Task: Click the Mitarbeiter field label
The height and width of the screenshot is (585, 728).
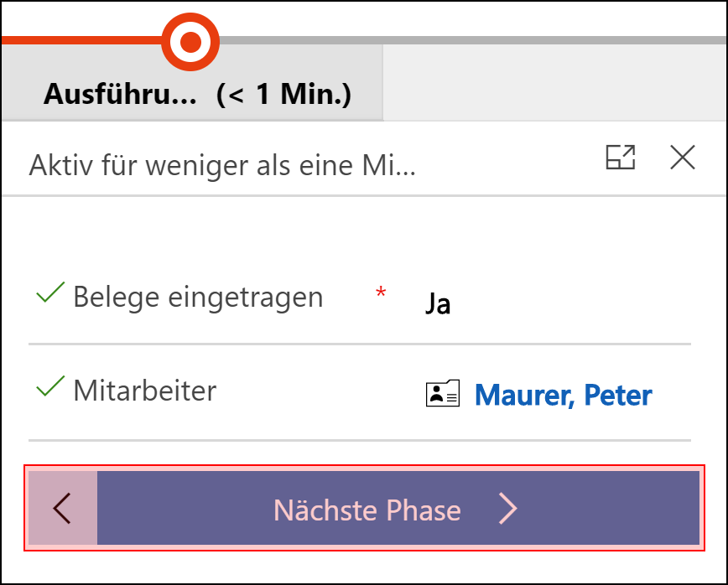Action: tap(145, 391)
